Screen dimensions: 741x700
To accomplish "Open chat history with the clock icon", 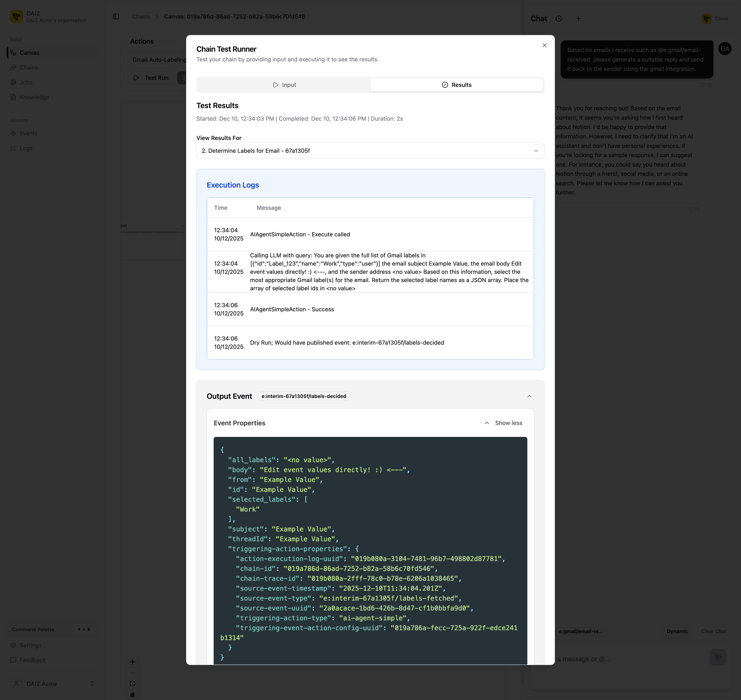I will click(x=559, y=18).
